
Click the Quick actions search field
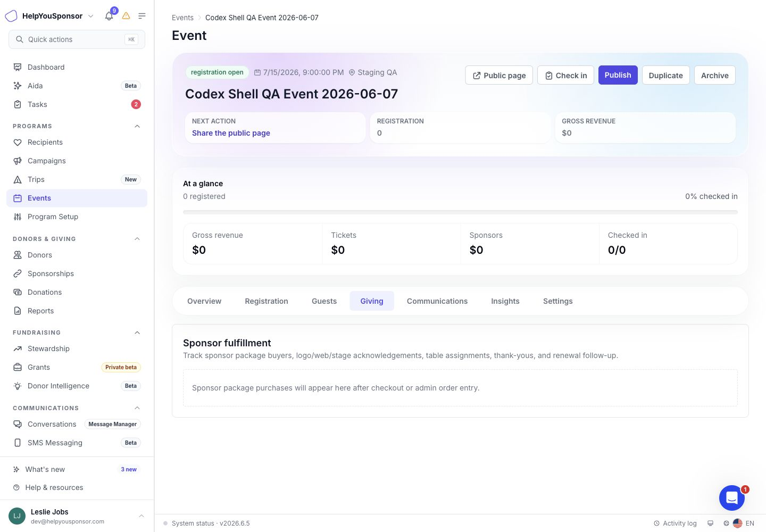[77, 39]
